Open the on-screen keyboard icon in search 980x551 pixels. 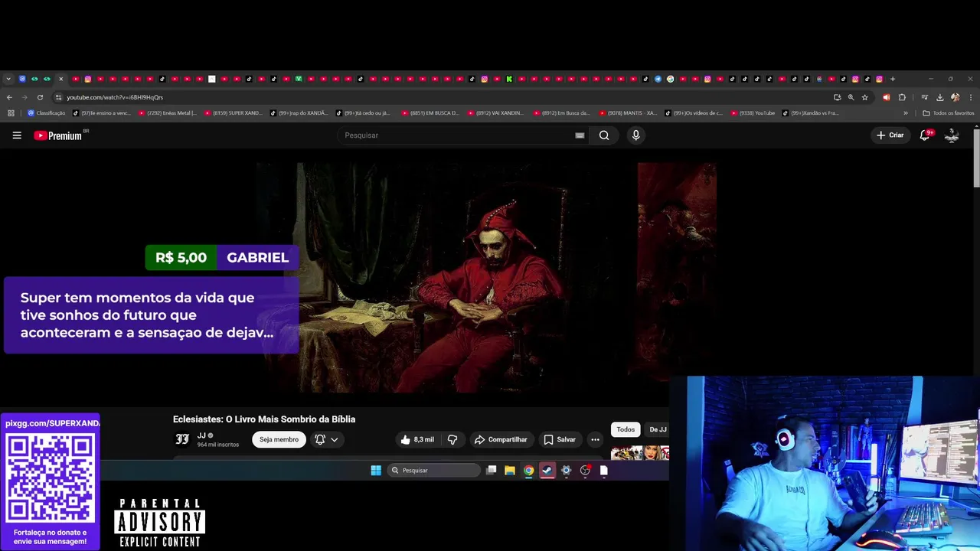[x=580, y=135]
